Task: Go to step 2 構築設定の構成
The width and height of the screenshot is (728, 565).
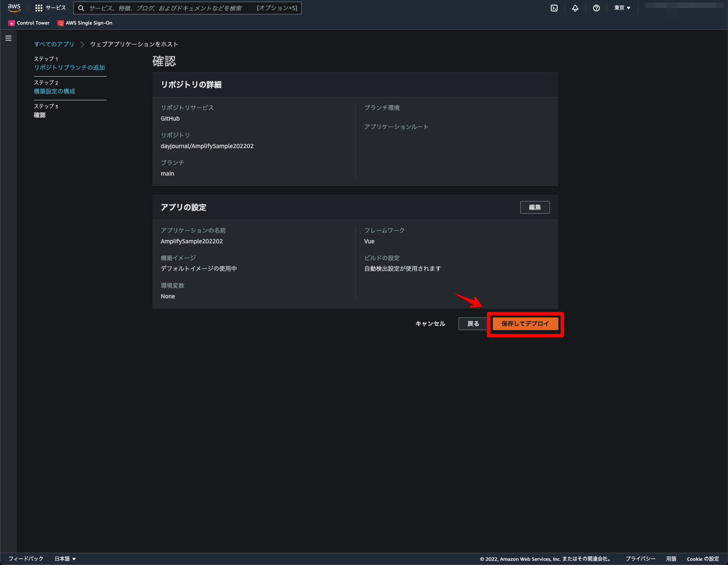Action: point(55,91)
